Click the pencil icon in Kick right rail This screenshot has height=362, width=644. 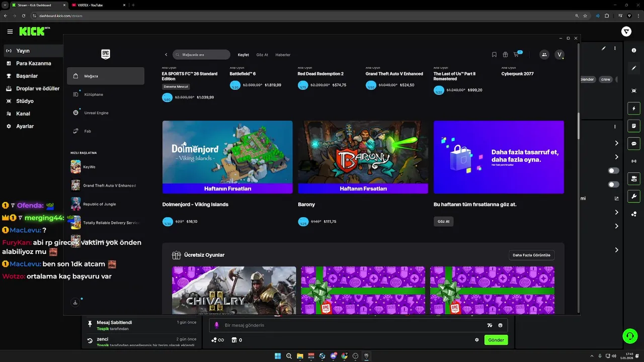(634, 68)
